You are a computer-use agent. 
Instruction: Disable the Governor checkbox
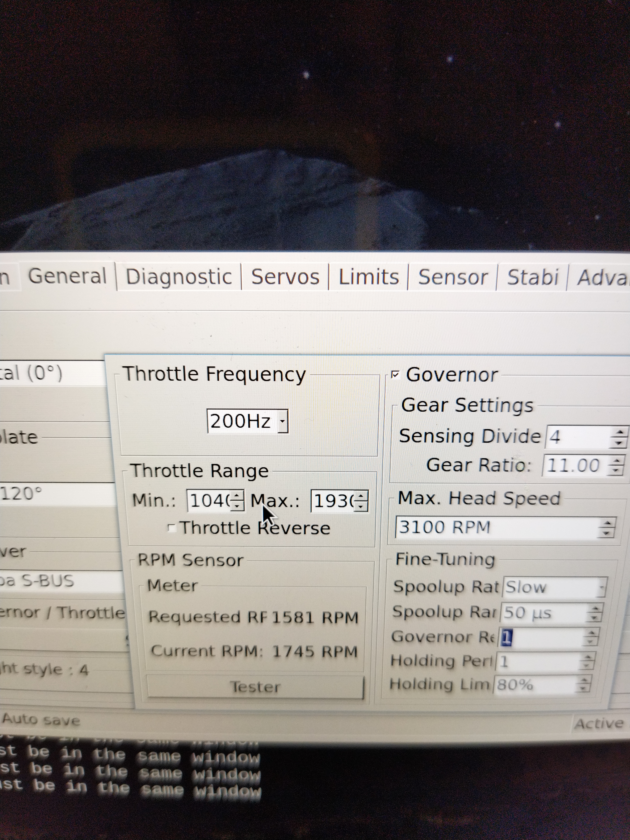pos(395,375)
